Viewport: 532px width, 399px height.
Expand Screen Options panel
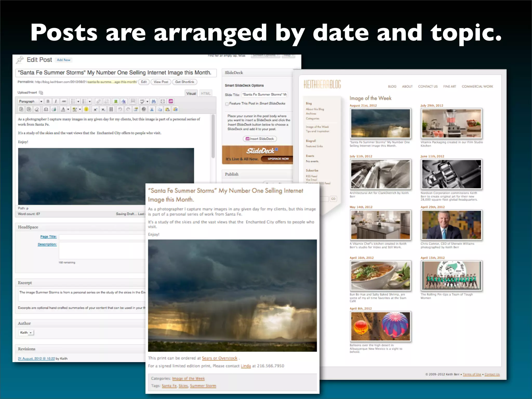pos(265,56)
